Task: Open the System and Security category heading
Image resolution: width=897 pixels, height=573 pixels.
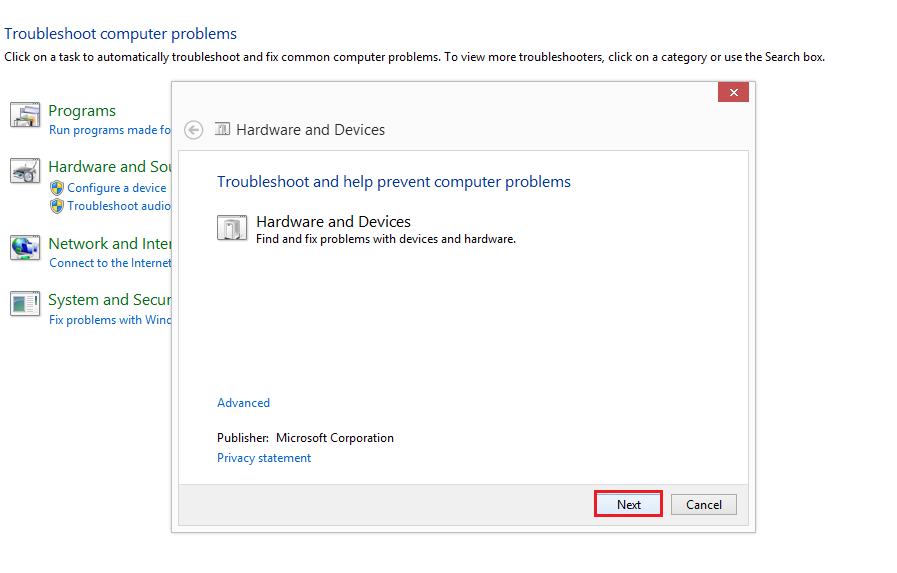Action: (x=109, y=300)
